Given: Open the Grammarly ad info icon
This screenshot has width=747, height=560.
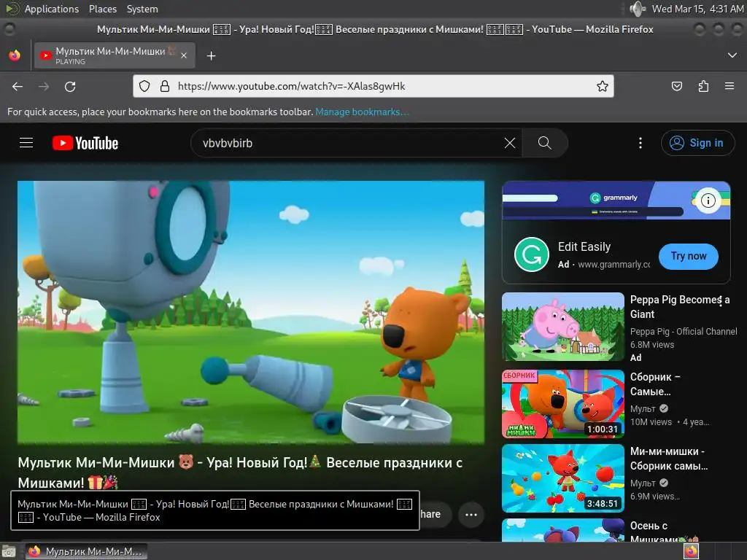Looking at the screenshot, I should (708, 201).
